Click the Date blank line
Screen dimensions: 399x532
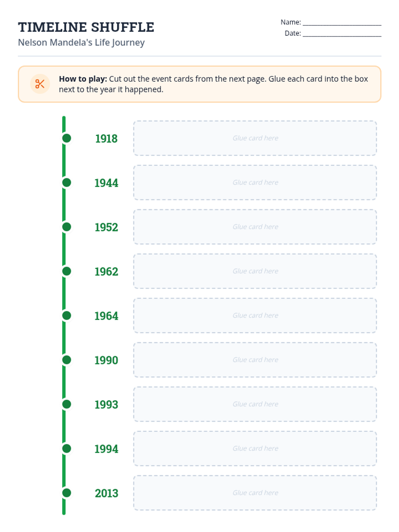click(342, 34)
